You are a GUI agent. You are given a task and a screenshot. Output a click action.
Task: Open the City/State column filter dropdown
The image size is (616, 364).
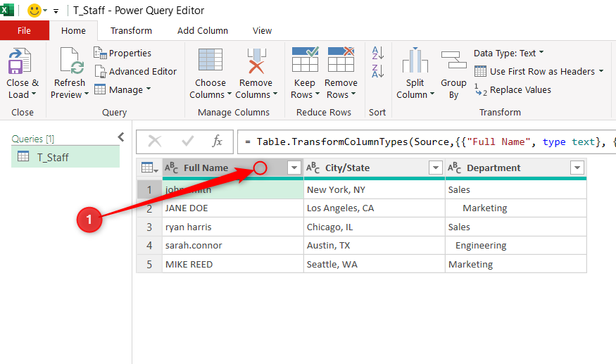pyautogui.click(x=435, y=168)
